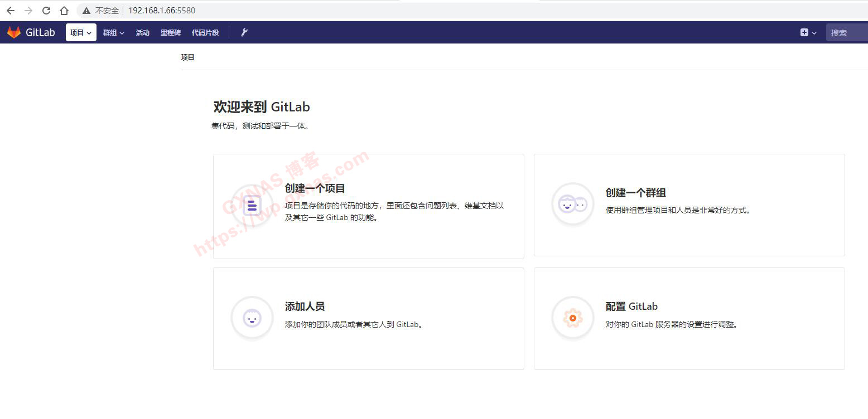The image size is (868, 419).
Task: Click the 配置 GitLab heading link
Action: coord(631,306)
